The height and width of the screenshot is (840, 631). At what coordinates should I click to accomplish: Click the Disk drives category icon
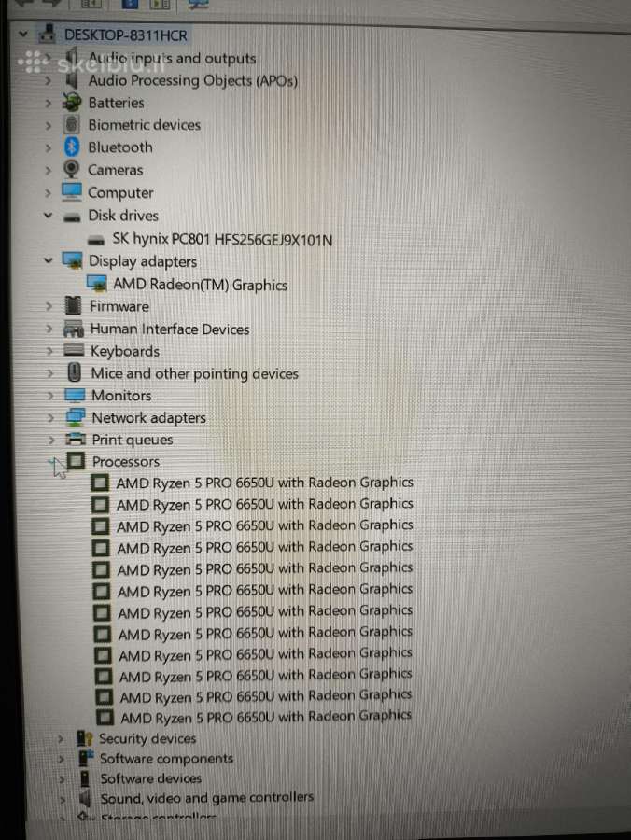point(72,217)
